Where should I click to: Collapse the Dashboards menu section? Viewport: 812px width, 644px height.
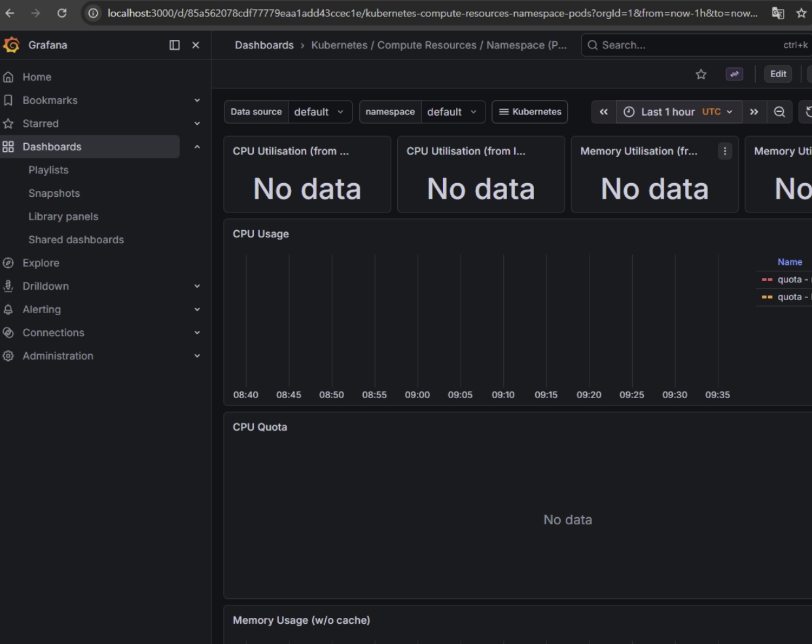coord(197,147)
